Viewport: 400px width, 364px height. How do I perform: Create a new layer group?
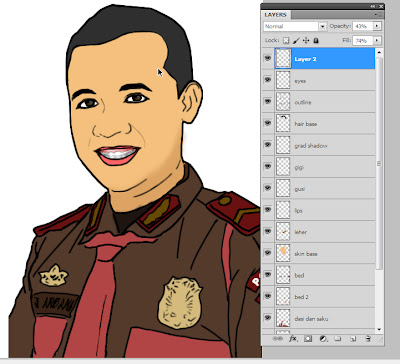tap(338, 339)
